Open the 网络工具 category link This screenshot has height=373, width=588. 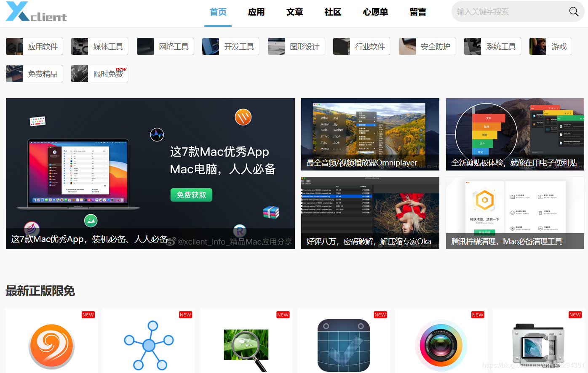166,46
